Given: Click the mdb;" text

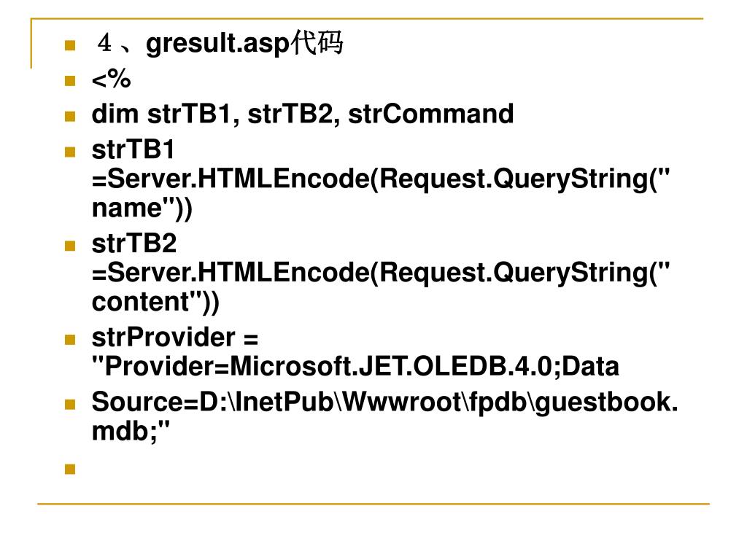Looking at the screenshot, I should pyautogui.click(x=131, y=431).
